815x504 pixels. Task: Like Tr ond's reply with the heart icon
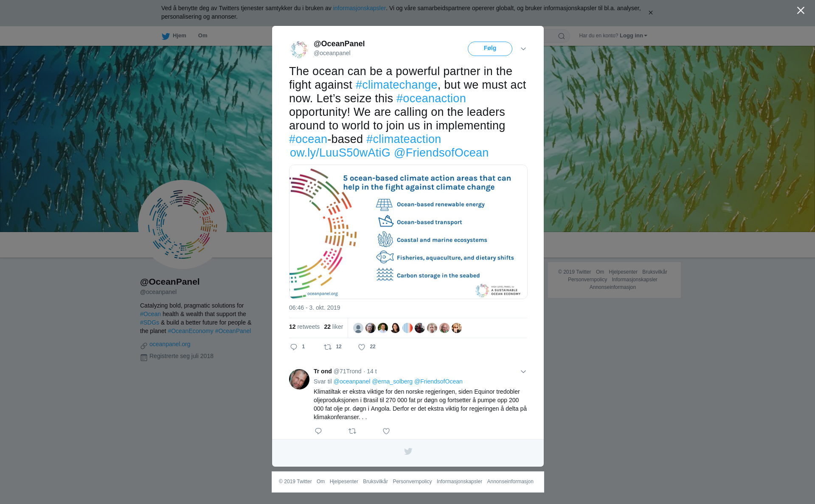pos(386,431)
